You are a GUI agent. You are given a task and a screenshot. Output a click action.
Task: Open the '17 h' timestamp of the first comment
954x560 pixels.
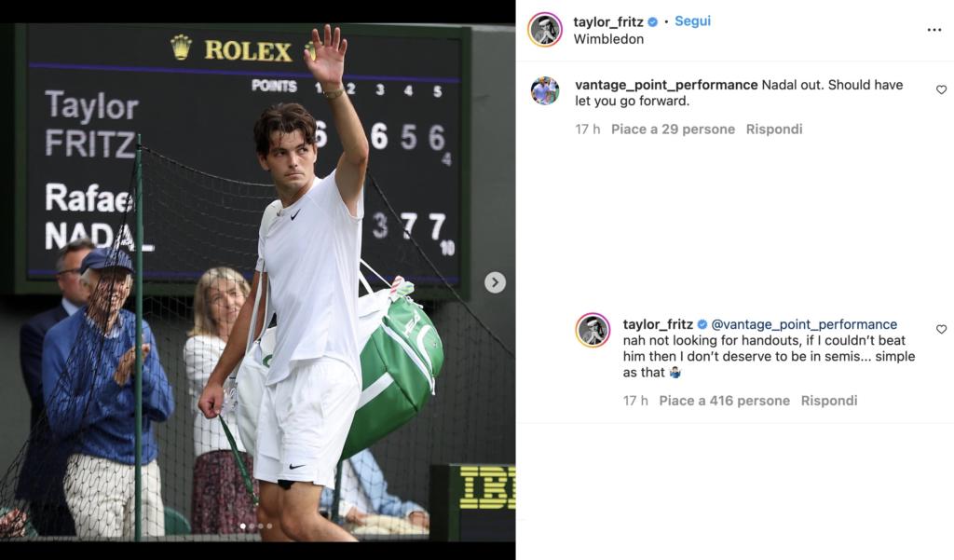(x=587, y=129)
